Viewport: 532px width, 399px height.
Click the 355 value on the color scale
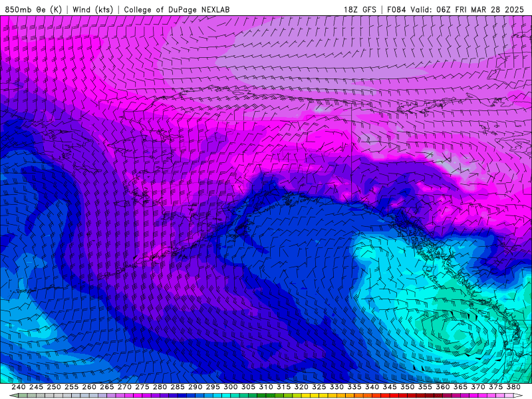coord(425,387)
